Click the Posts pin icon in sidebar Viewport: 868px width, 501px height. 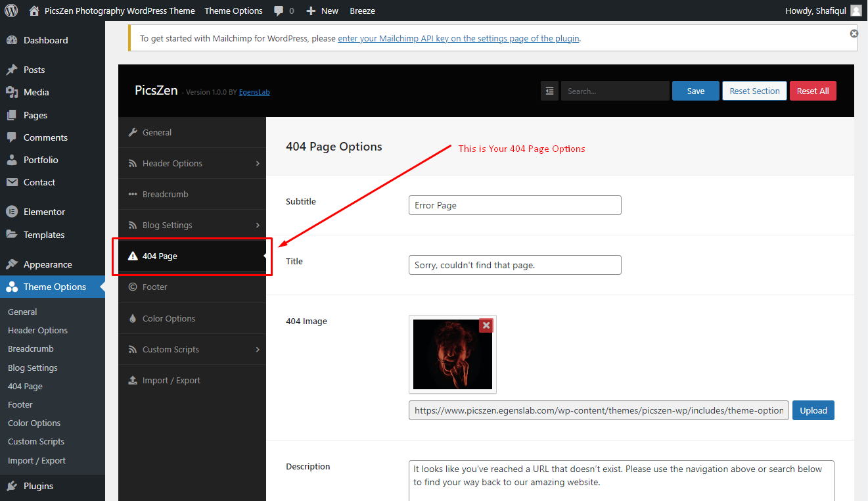[12, 70]
